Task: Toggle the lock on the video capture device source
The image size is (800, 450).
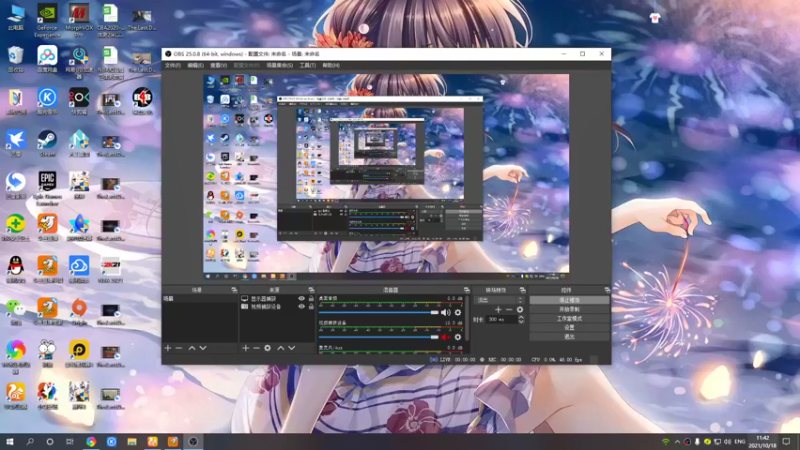Action: point(311,307)
